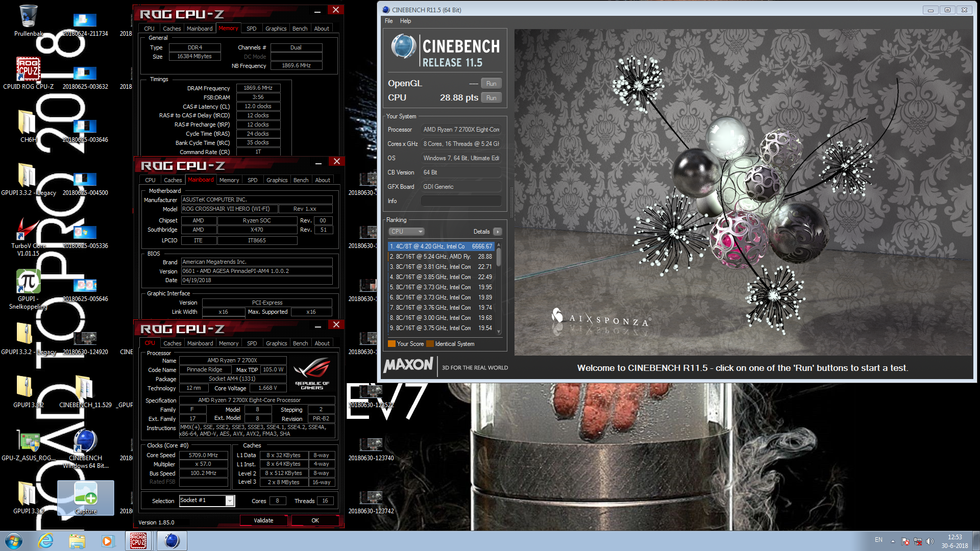This screenshot has height=551, width=980.
Task: Click the Show desktop button
Action: 976,541
